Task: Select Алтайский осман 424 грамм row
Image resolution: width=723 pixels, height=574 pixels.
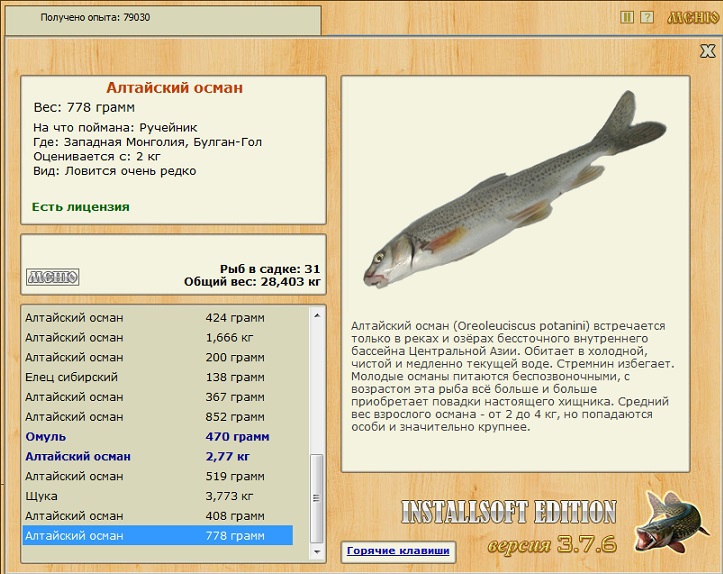Action: pyautogui.click(x=158, y=318)
